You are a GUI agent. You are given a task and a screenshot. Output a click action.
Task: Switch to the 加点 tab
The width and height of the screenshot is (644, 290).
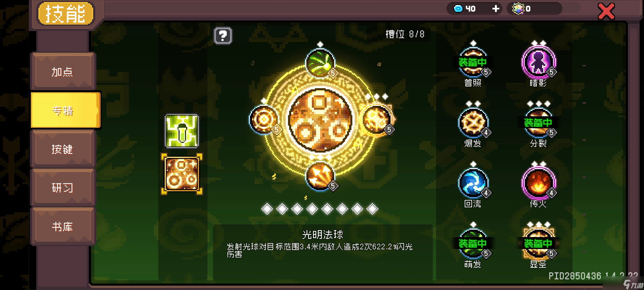coord(63,72)
